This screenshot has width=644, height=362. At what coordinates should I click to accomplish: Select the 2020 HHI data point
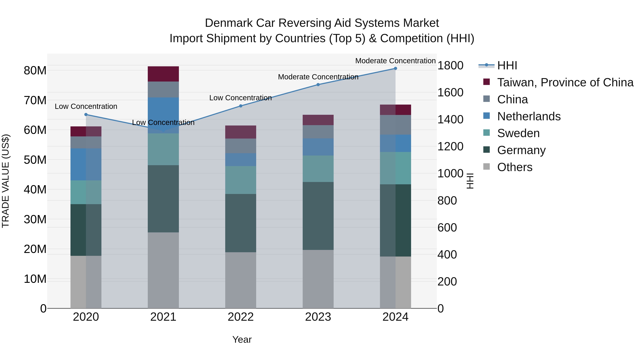click(86, 114)
